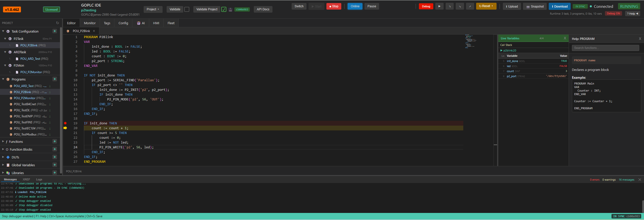
Task: Toggle Online mode button
Action: (355, 6)
